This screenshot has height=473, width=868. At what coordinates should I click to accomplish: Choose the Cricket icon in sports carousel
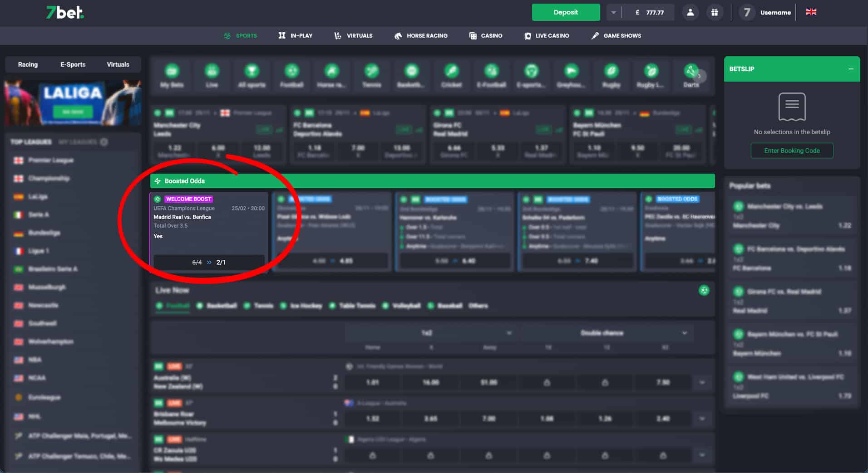point(451,75)
